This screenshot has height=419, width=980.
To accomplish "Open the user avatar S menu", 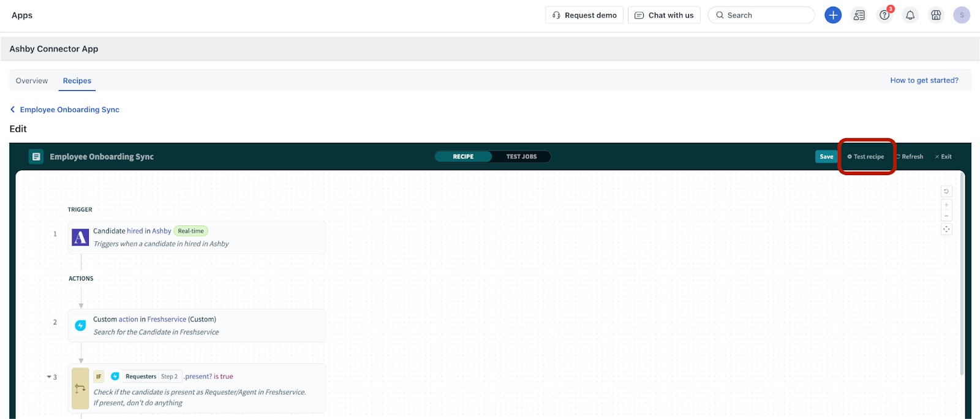I will pyautogui.click(x=962, y=15).
